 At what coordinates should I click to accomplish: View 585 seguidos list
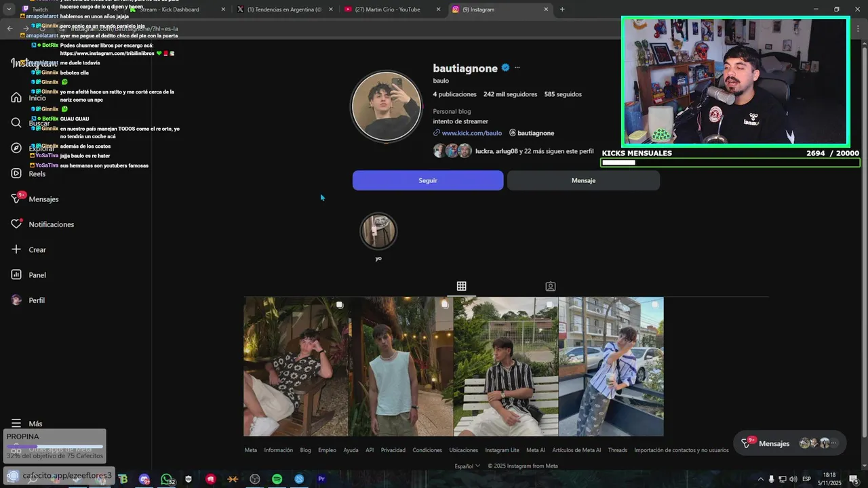click(x=563, y=94)
